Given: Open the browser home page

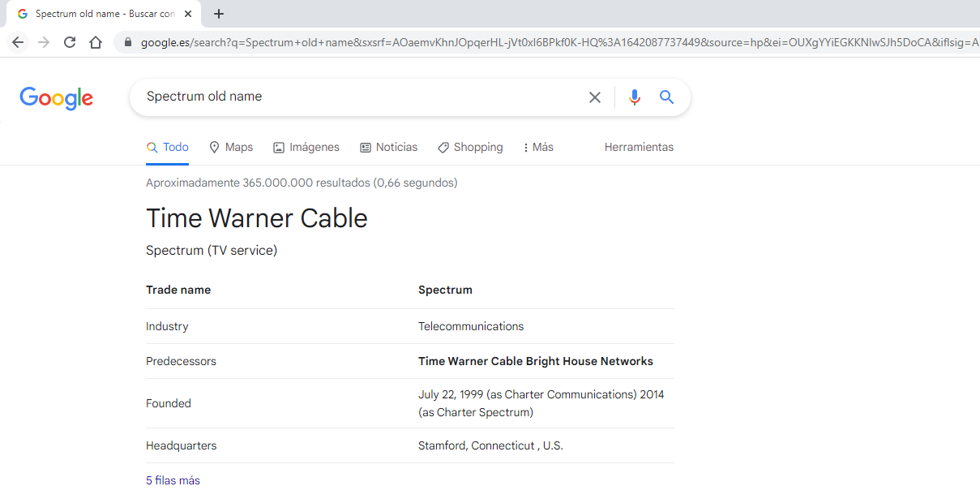Looking at the screenshot, I should [x=96, y=42].
